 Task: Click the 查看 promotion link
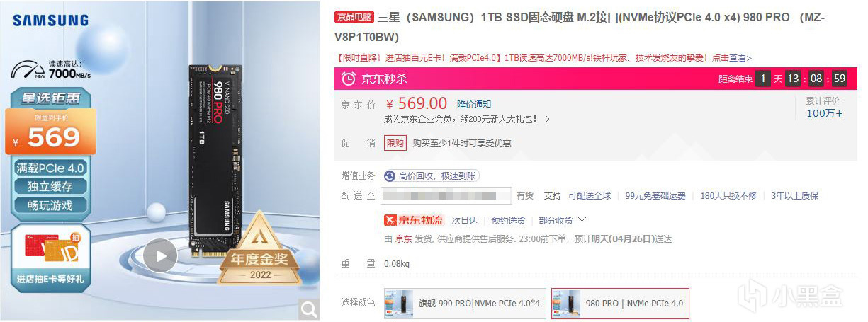740,57
